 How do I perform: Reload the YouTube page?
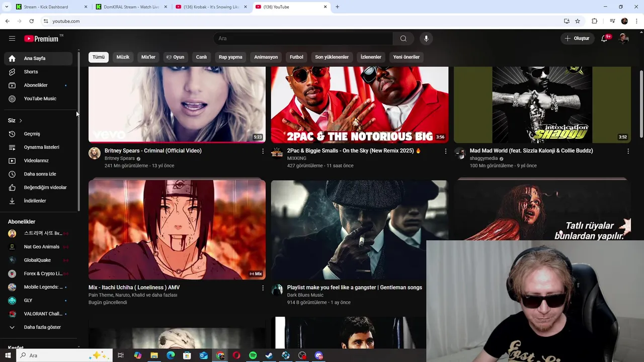point(31,21)
